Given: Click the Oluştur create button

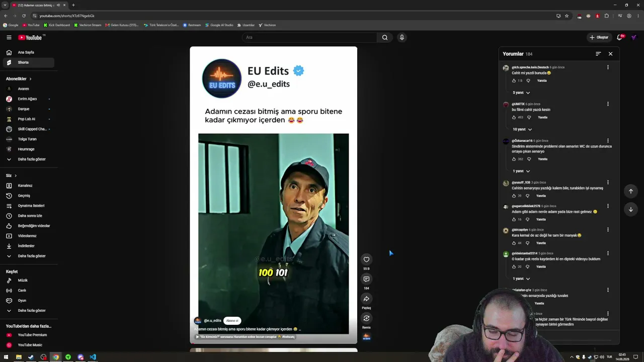Looking at the screenshot, I should [x=599, y=37].
